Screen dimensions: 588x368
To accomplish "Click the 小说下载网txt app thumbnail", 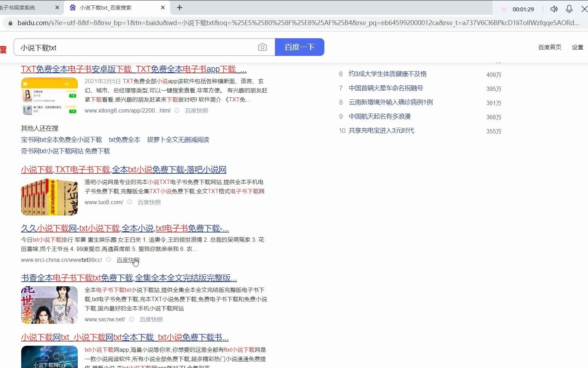I will coord(49,357).
